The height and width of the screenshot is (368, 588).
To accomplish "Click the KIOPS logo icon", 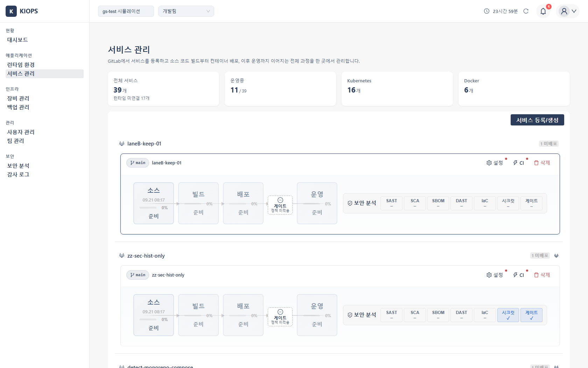I will (x=11, y=11).
